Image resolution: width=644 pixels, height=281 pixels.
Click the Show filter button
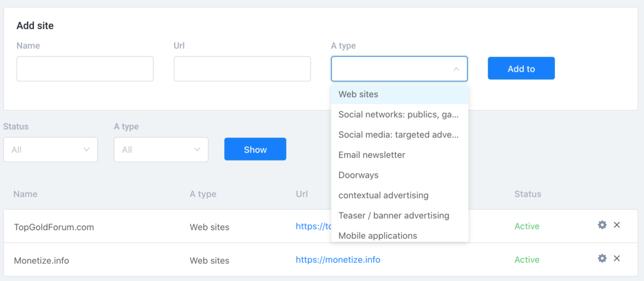coord(255,149)
